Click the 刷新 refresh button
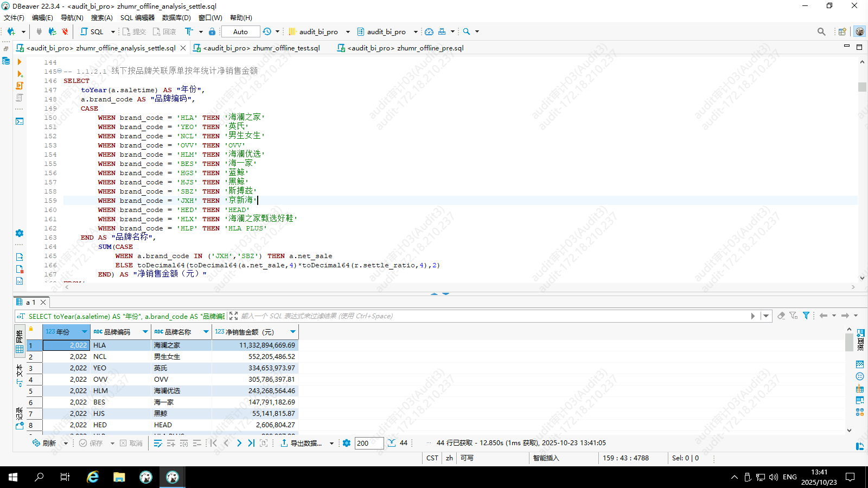 tap(44, 443)
